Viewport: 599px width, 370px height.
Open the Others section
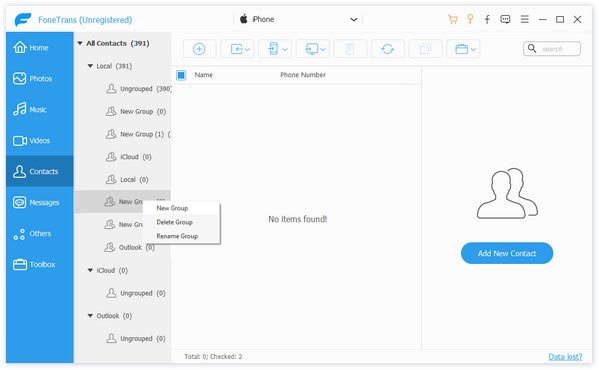tap(39, 233)
